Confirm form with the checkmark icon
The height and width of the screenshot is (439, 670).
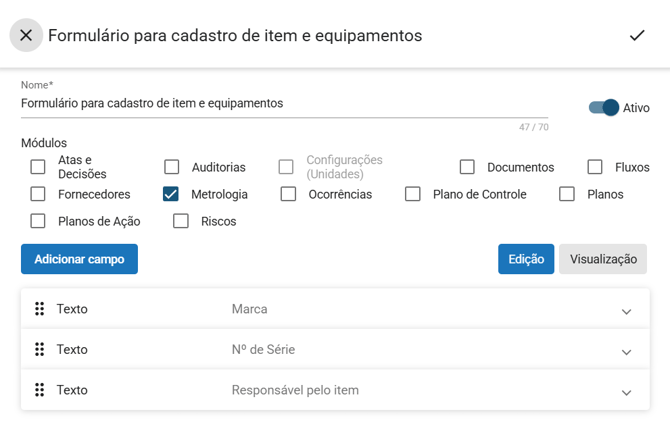[x=637, y=35]
